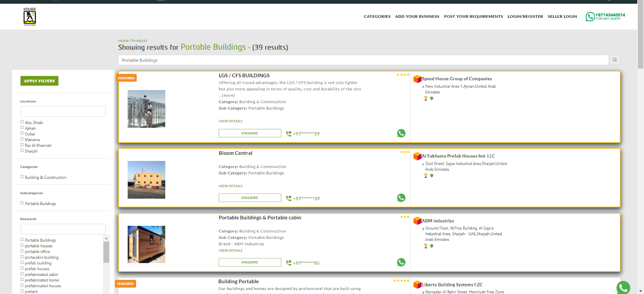644x294 pixels.
Task: Check the portable office keyword filter
Action: pyautogui.click(x=22, y=251)
